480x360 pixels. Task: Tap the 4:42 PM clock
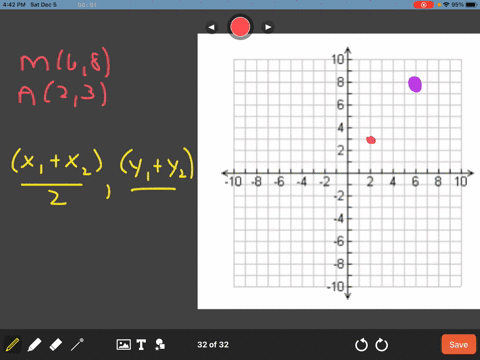(14, 5)
